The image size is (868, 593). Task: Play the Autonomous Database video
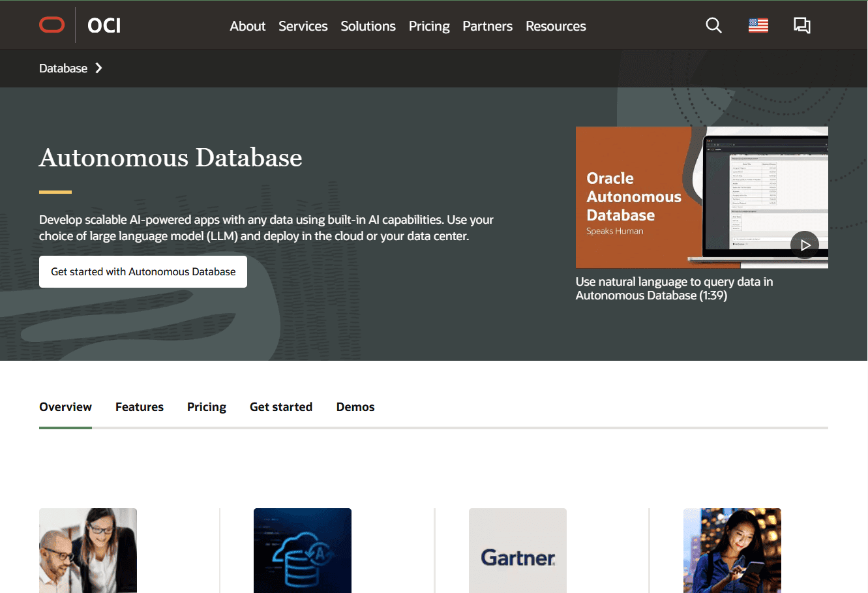click(x=804, y=245)
